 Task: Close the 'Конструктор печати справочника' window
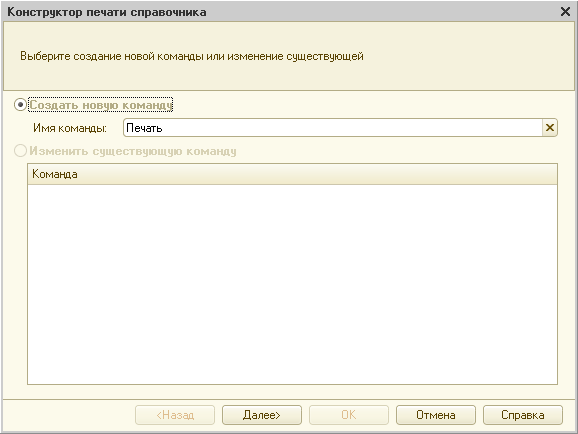point(565,12)
